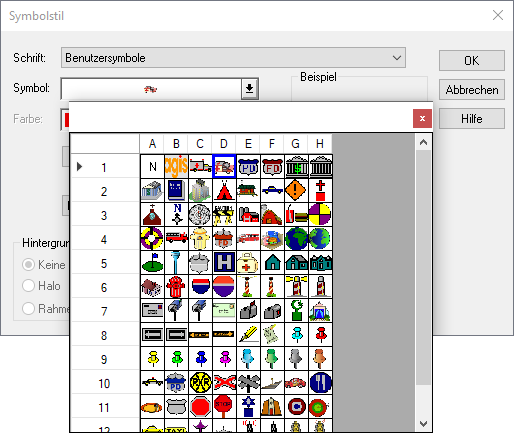Screen dimensions: 514x433
Task: Choose the red fire hydrant symbol
Action: click(176, 286)
